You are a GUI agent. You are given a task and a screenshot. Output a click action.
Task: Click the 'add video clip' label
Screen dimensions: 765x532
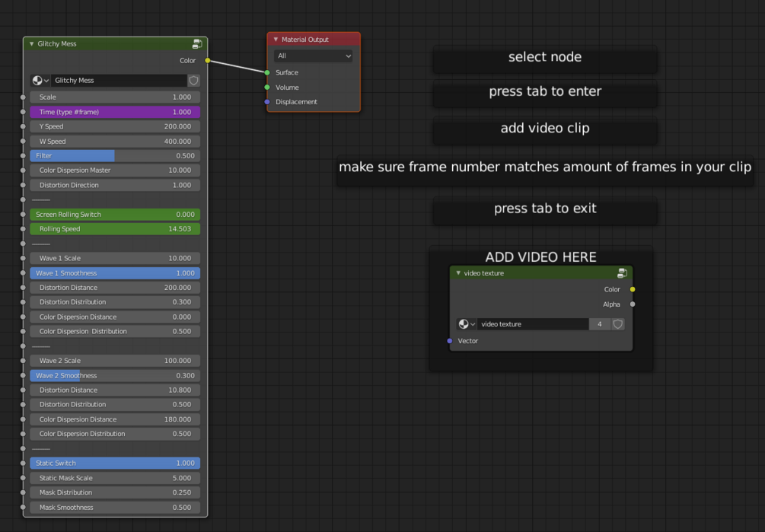(545, 129)
